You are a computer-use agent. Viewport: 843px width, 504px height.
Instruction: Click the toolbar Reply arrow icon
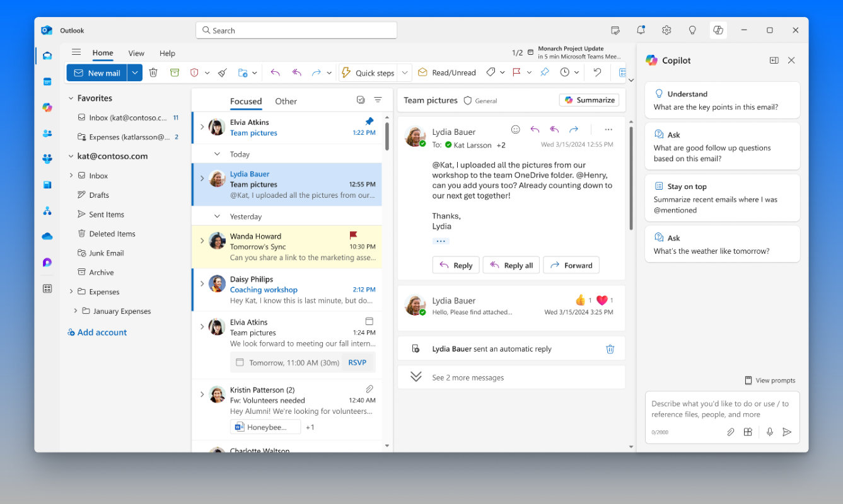[275, 73]
